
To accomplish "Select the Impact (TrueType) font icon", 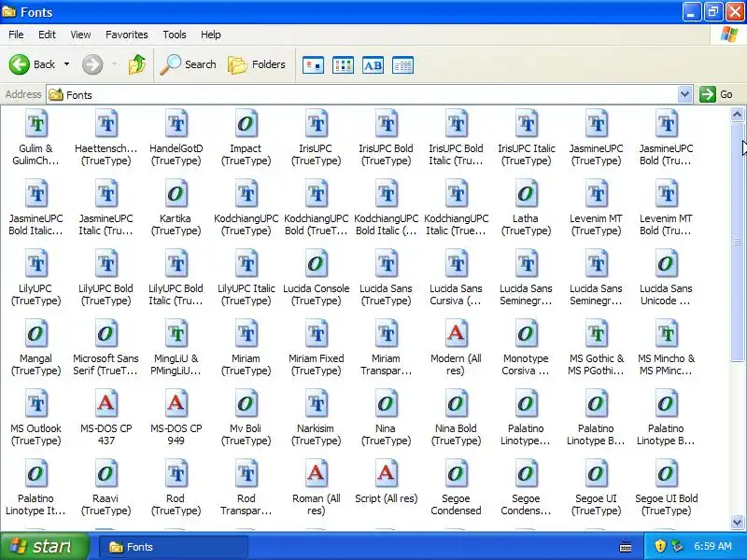I will pyautogui.click(x=246, y=124).
